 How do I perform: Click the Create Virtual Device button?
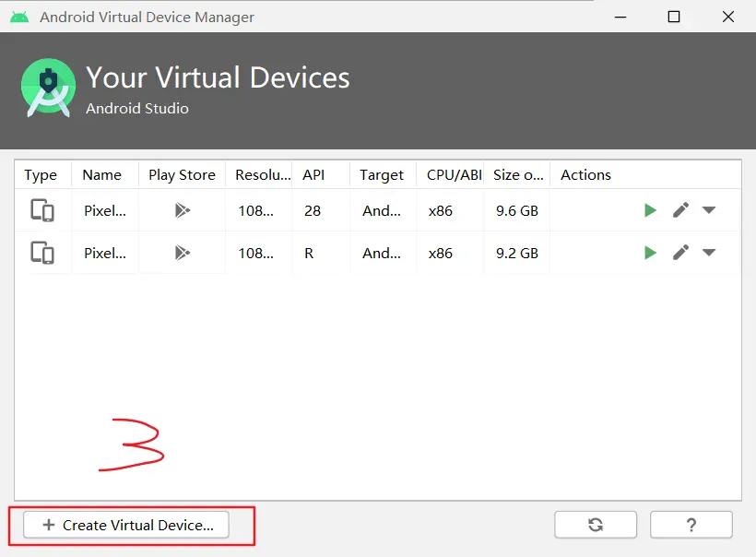click(x=126, y=525)
